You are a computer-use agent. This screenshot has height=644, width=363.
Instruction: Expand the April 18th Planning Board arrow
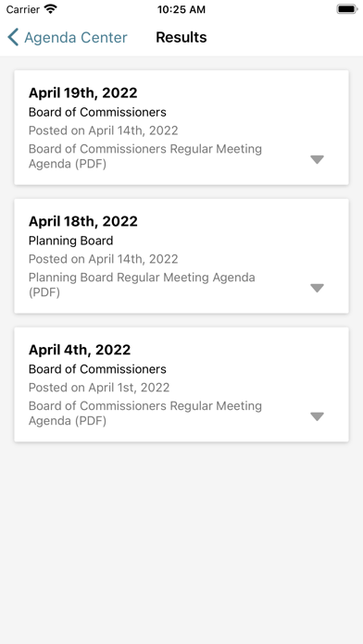pyautogui.click(x=317, y=288)
